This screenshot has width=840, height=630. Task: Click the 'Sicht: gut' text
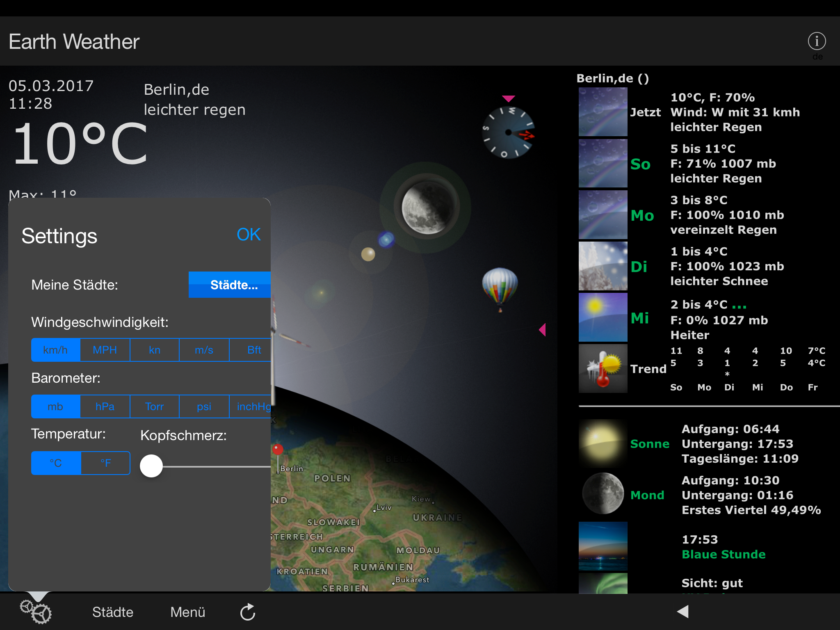pos(712,583)
